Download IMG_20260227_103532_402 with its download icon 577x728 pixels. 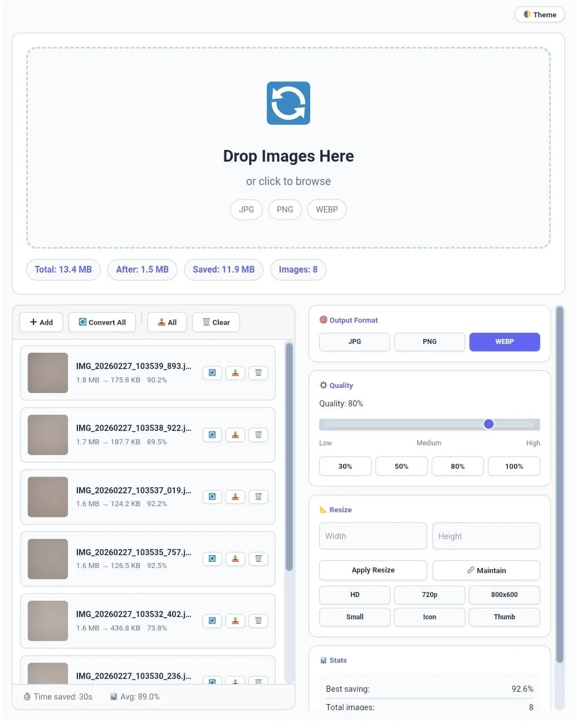pyautogui.click(x=235, y=620)
